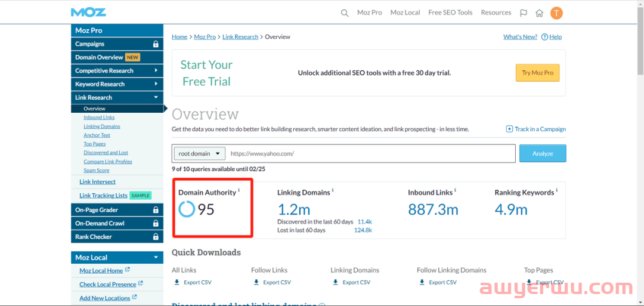Screen dimensions: 644x306
Task: Click external link icon by Add New Locations
Action: (135, 297)
